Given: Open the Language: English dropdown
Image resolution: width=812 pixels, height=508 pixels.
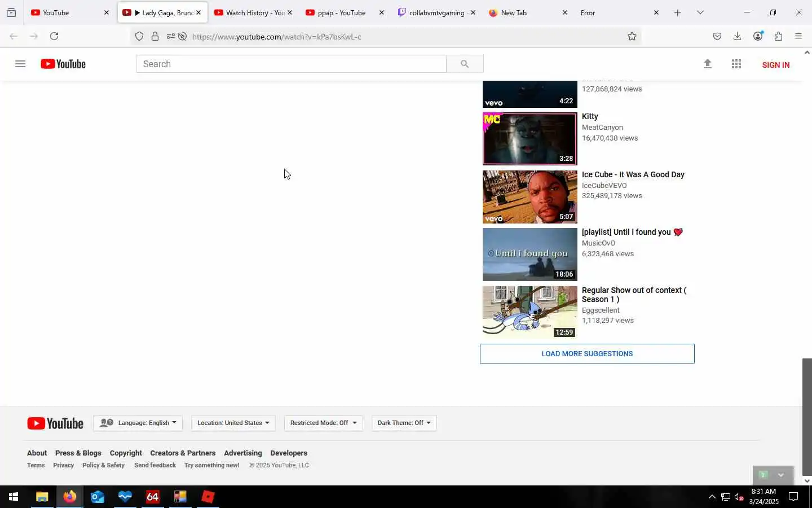Looking at the screenshot, I should [138, 423].
